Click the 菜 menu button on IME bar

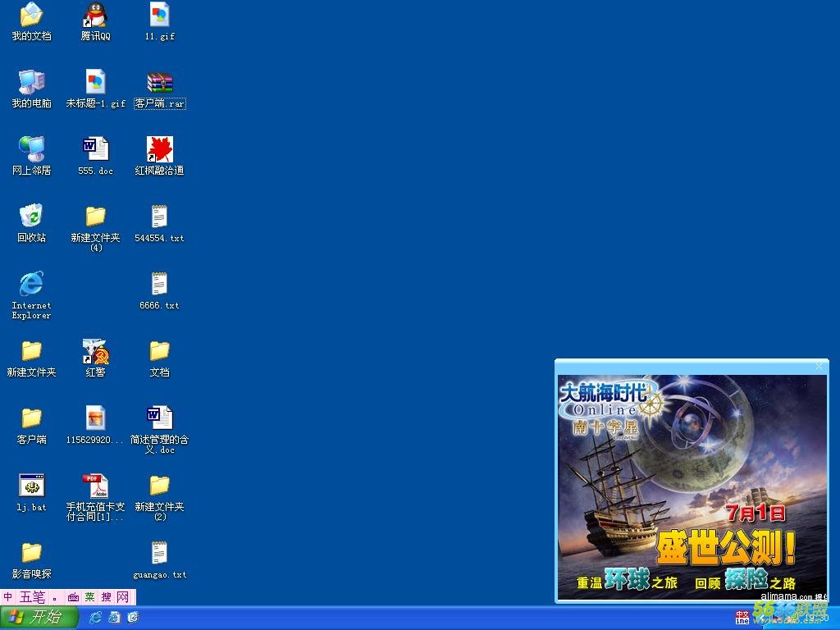(89, 597)
